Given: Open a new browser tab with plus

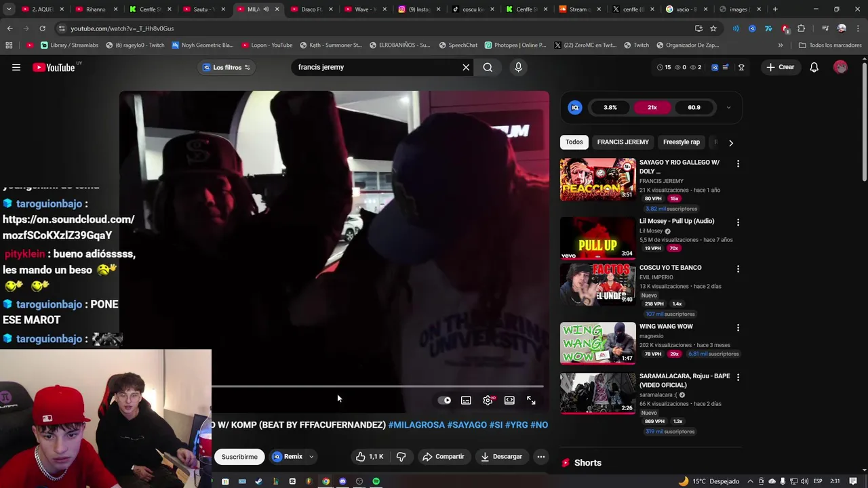Looking at the screenshot, I should pyautogui.click(x=775, y=9).
